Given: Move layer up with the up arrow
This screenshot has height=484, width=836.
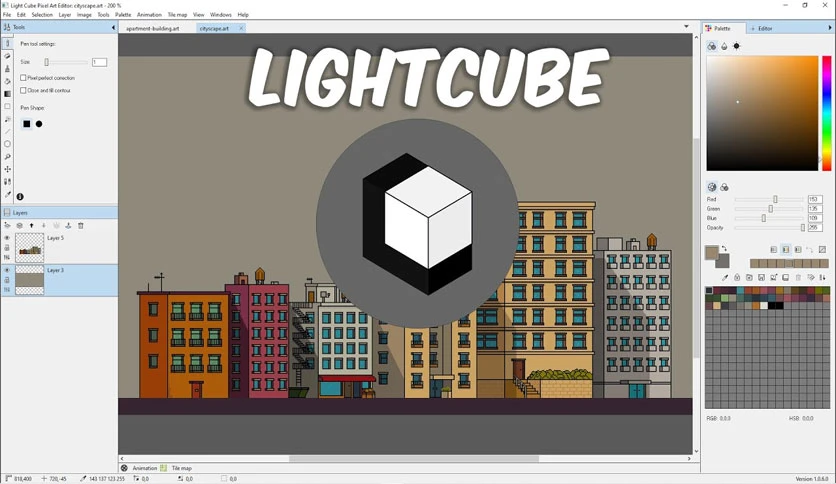Looking at the screenshot, I should [31, 225].
